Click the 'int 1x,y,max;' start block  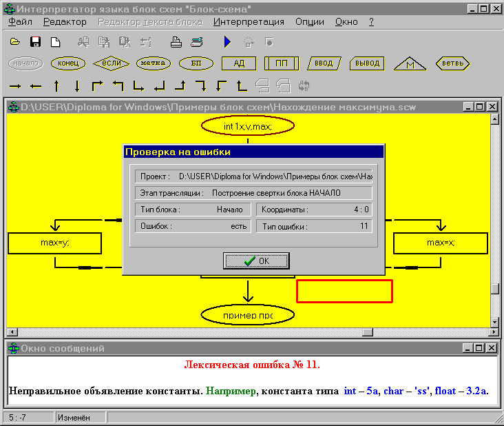pyautogui.click(x=248, y=127)
